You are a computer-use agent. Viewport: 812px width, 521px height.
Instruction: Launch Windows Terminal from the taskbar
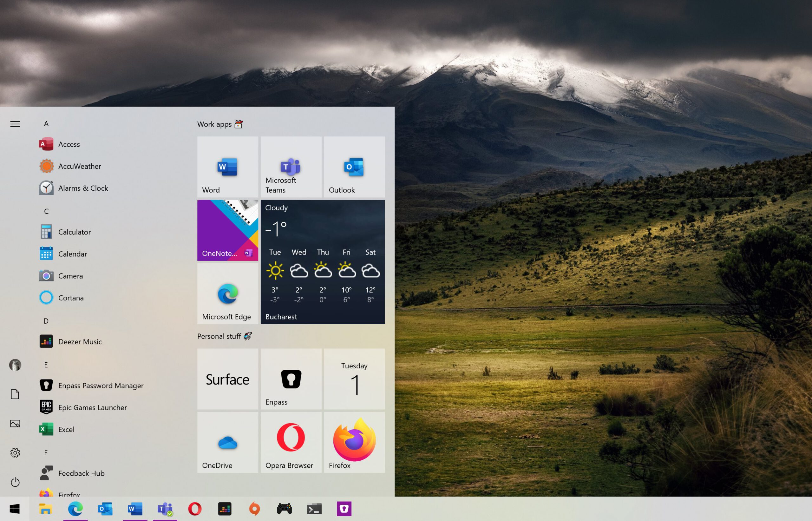pos(314,509)
